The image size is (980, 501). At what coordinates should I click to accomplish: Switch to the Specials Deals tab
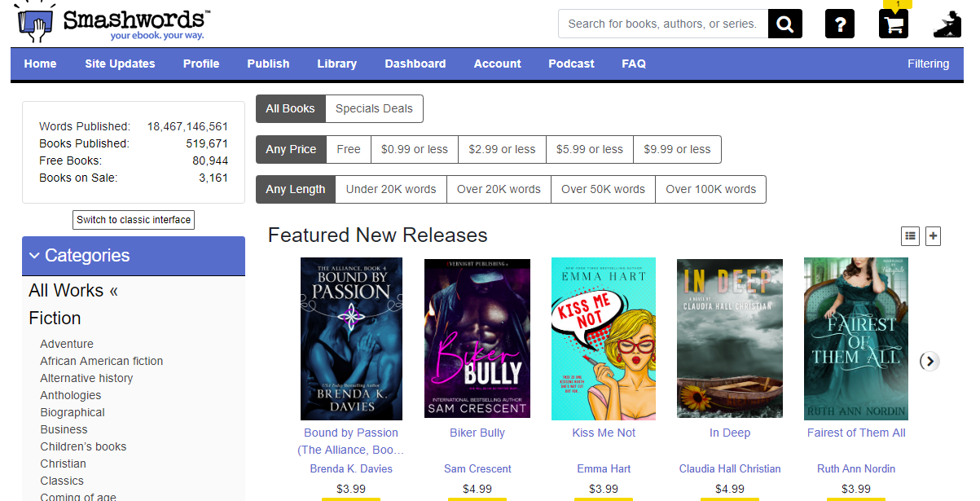tap(374, 108)
